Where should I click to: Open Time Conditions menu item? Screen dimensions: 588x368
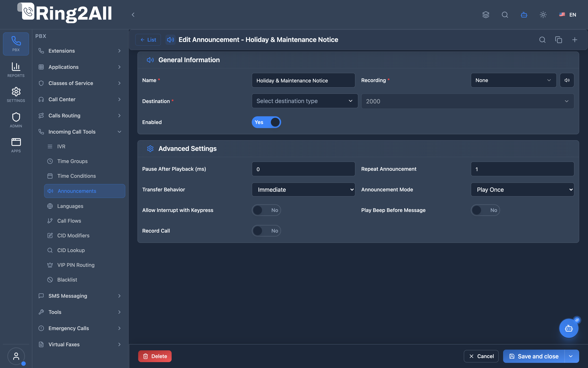85,176
